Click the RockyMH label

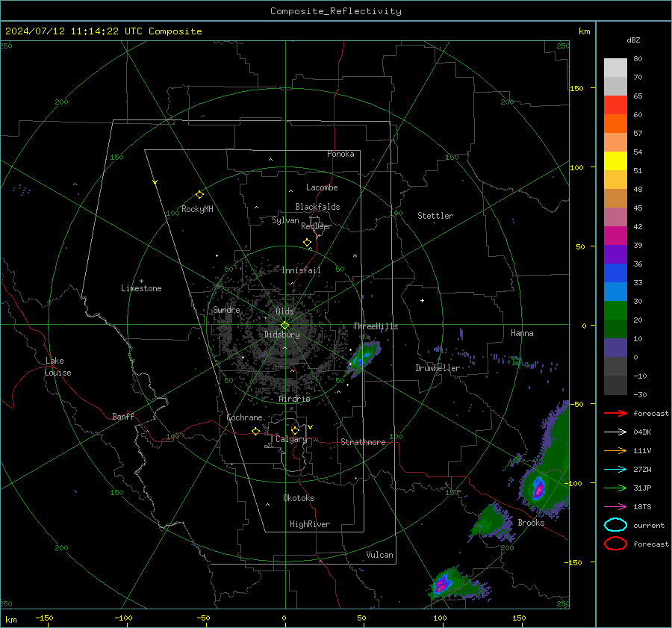[197, 209]
